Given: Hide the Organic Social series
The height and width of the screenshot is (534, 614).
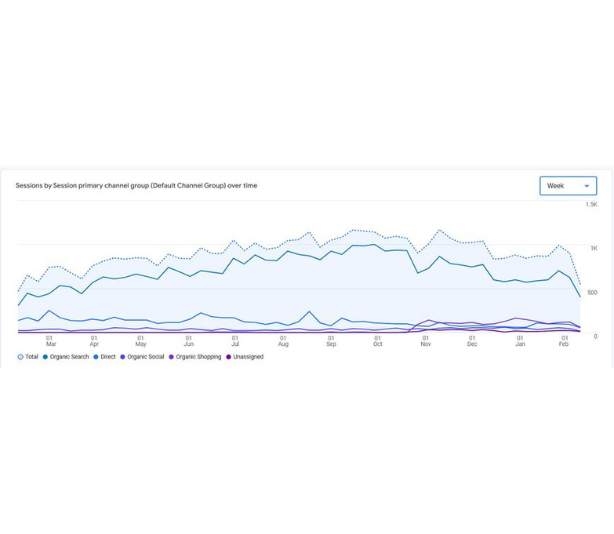Looking at the screenshot, I should click(145, 357).
